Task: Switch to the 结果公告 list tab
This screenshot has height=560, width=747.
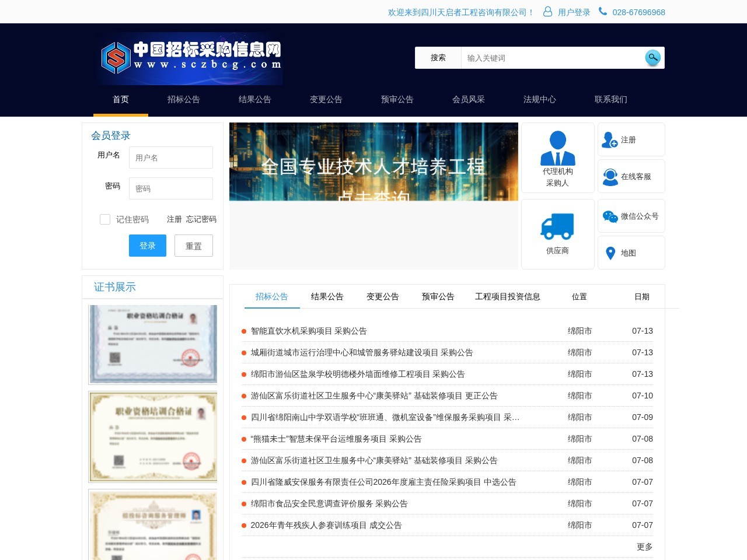Action: [327, 296]
